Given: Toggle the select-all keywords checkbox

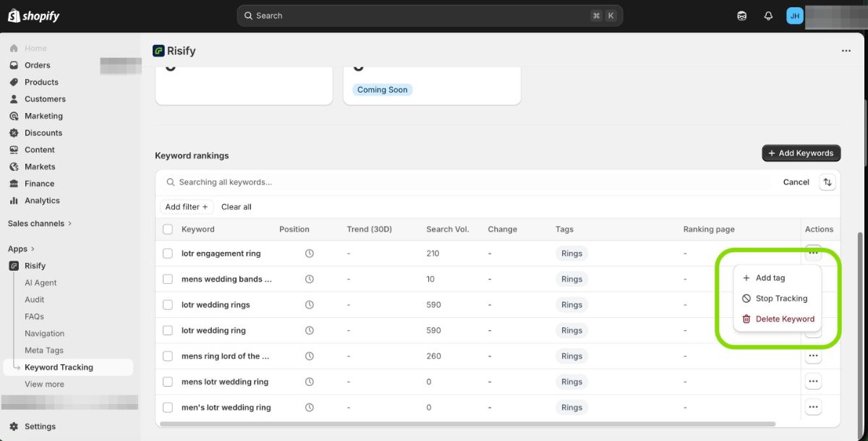Looking at the screenshot, I should 168,230.
